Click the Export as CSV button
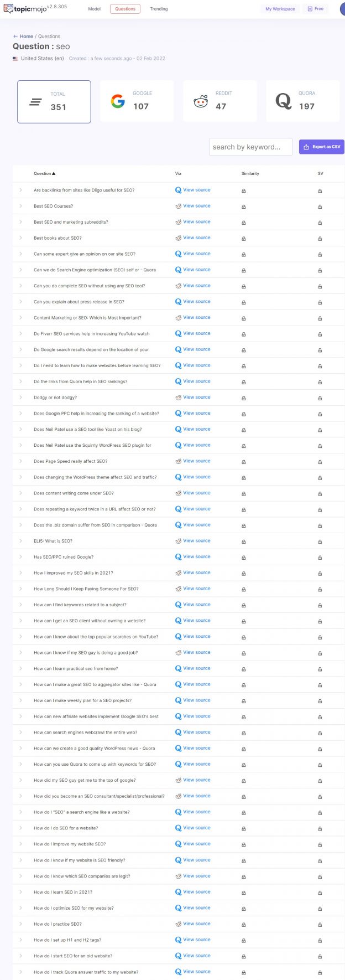Screen dimensions: 345x980 pos(321,146)
